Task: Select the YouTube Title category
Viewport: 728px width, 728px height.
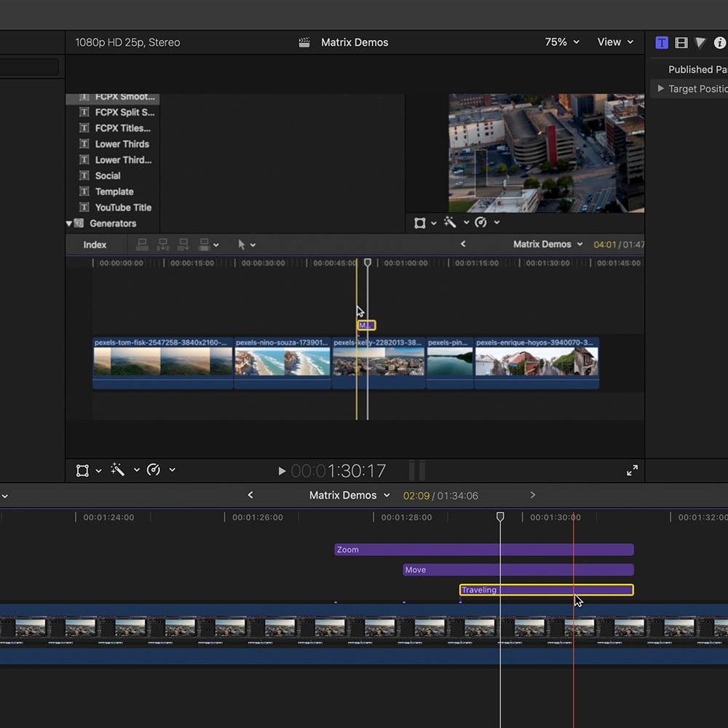Action: [122, 207]
